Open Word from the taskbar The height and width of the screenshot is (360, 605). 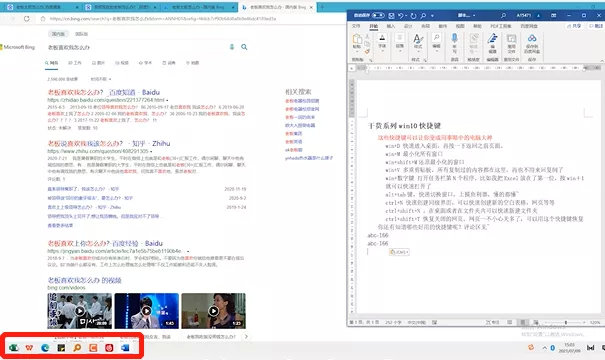[125, 348]
